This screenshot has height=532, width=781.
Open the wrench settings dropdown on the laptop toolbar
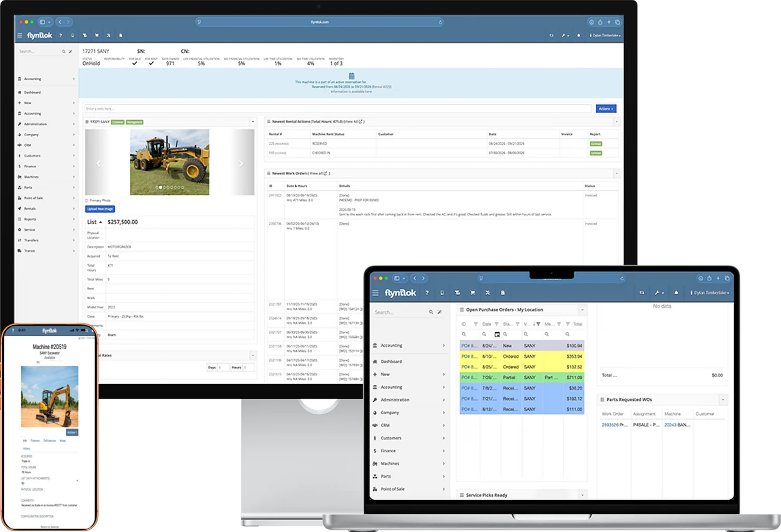[659, 293]
